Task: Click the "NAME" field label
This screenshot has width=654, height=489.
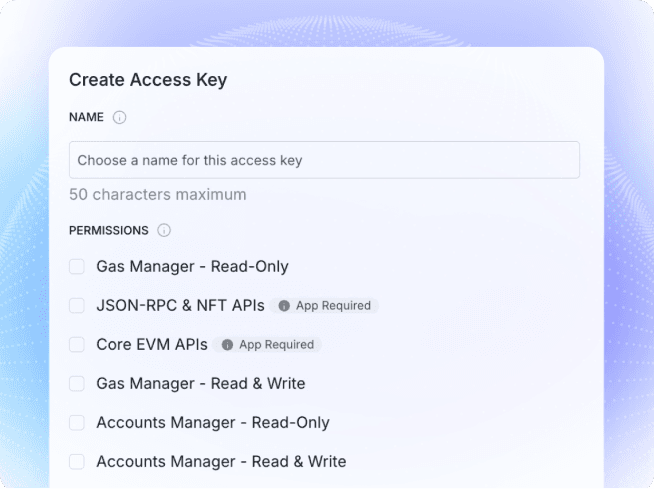Action: [x=86, y=117]
